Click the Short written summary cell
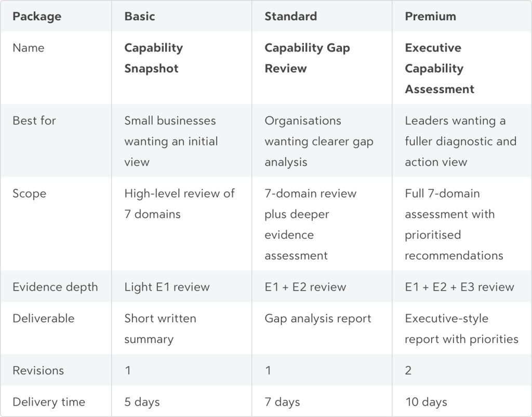This screenshot has height=417, width=532. [160, 329]
